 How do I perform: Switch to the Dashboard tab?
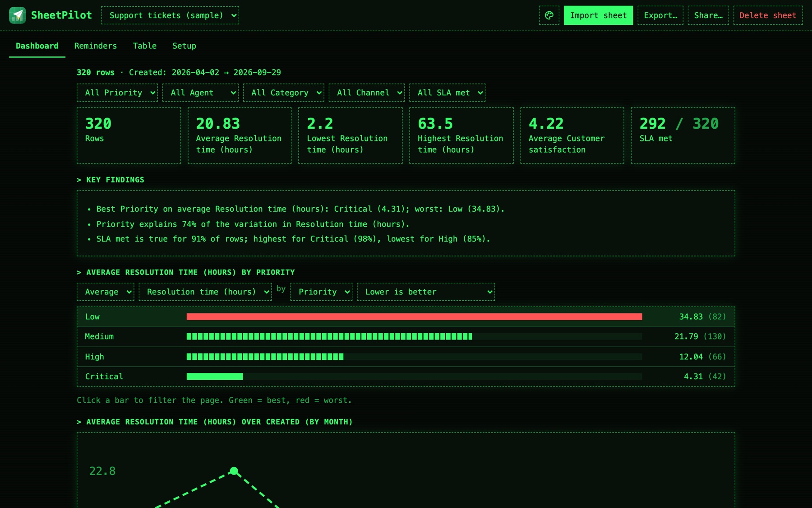click(37, 46)
